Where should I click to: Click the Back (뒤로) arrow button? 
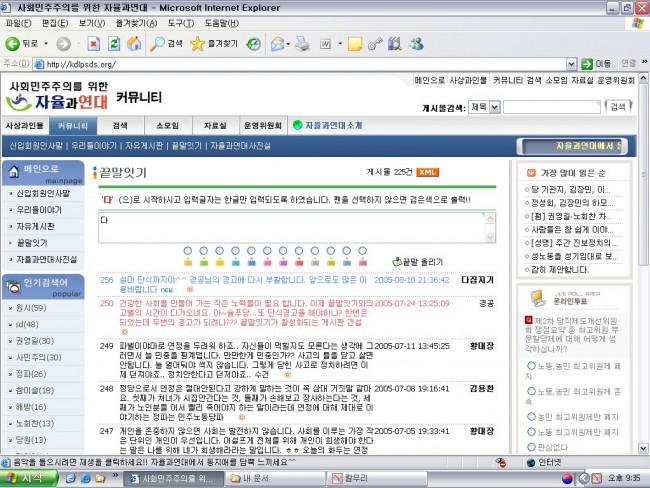(23, 44)
